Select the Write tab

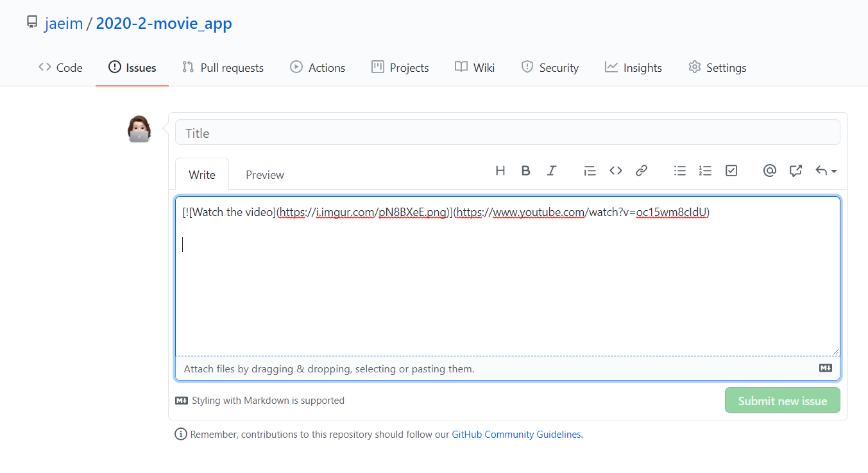coord(202,175)
